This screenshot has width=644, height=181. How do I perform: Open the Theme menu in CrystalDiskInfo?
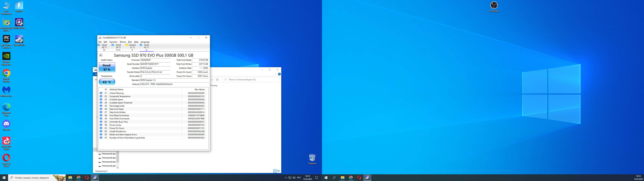click(123, 42)
